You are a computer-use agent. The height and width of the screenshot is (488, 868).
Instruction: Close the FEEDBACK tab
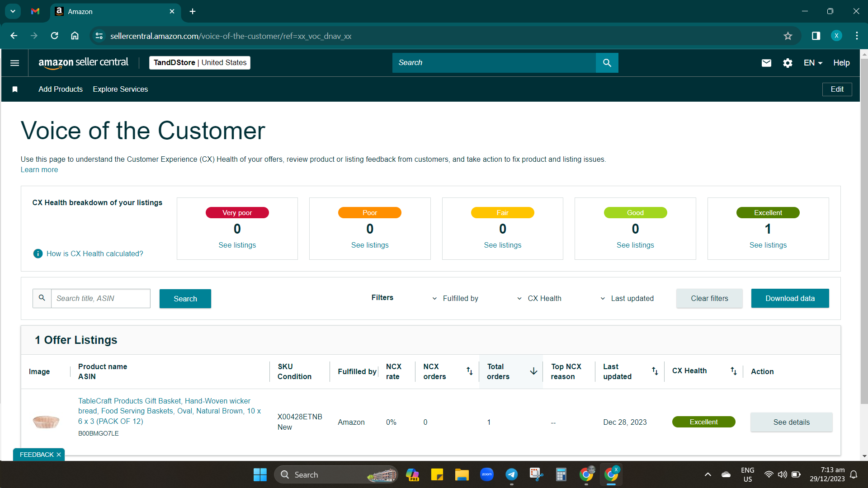click(x=59, y=455)
